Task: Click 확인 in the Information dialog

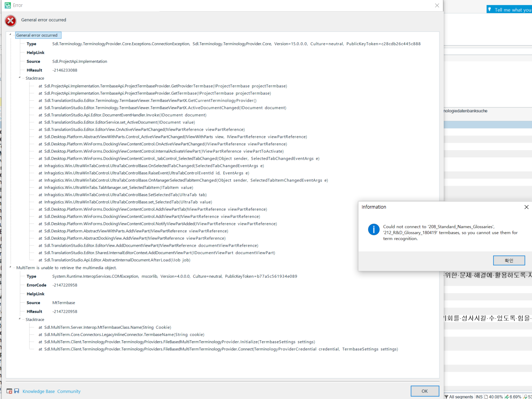Action: (509, 260)
